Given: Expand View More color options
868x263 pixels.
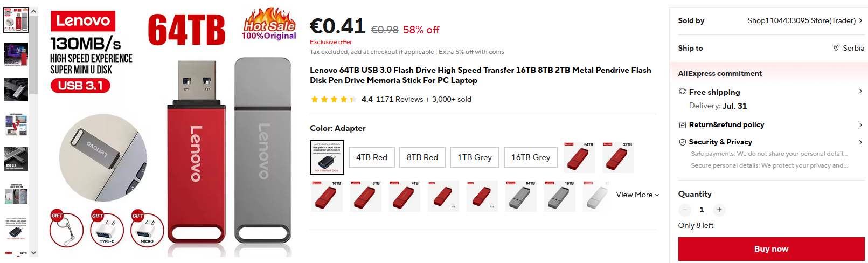Looking at the screenshot, I should pos(637,195).
